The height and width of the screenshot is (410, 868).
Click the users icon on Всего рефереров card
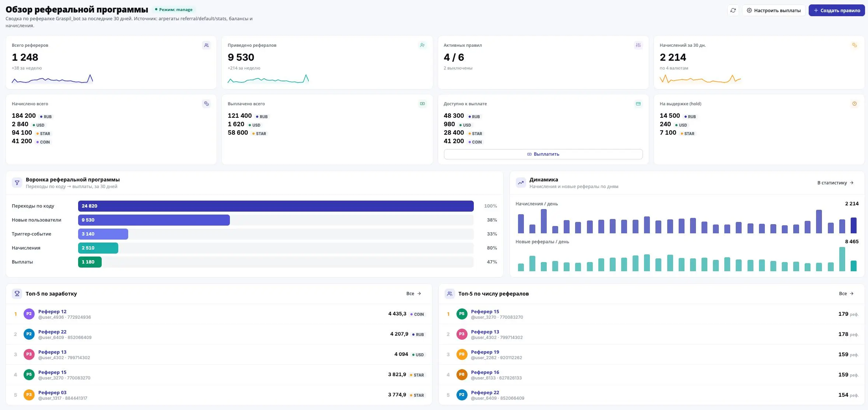[x=206, y=45]
